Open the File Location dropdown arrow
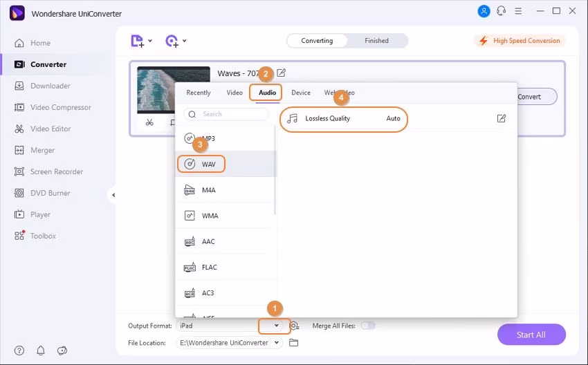The height and width of the screenshot is (365, 588). coord(277,342)
